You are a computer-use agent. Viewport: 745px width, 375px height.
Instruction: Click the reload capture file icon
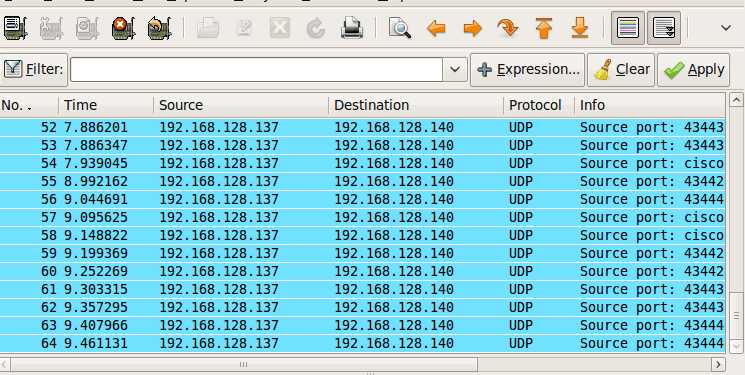315,29
